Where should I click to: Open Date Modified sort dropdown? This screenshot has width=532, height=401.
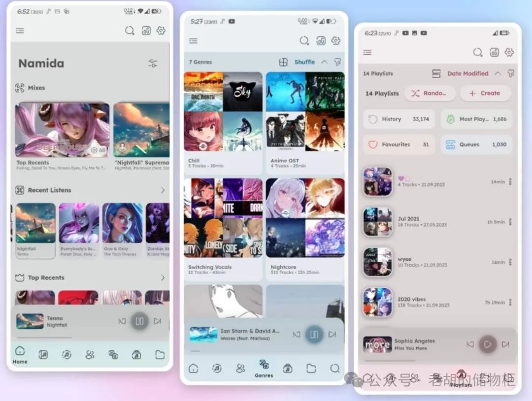pyautogui.click(x=467, y=73)
